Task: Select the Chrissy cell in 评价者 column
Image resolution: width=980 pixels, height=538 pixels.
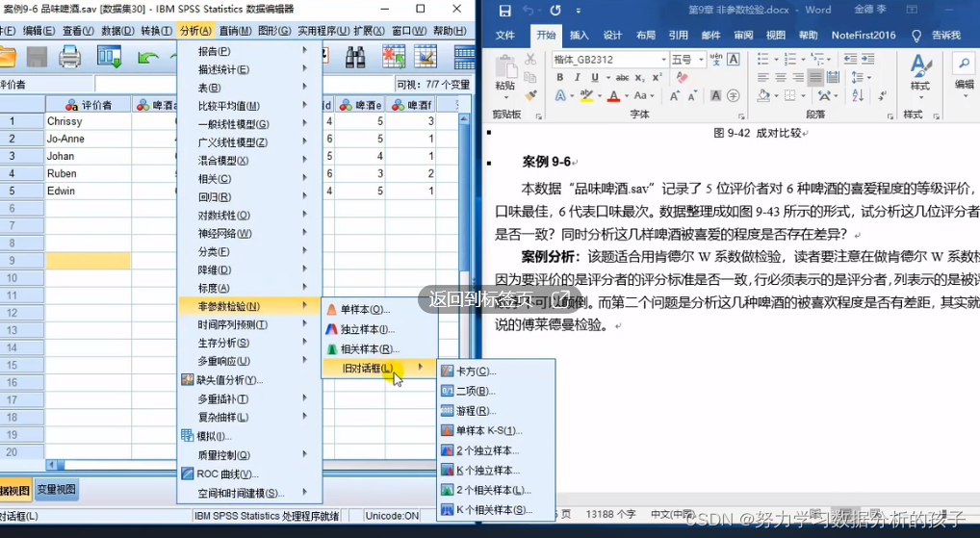Action: pos(89,121)
